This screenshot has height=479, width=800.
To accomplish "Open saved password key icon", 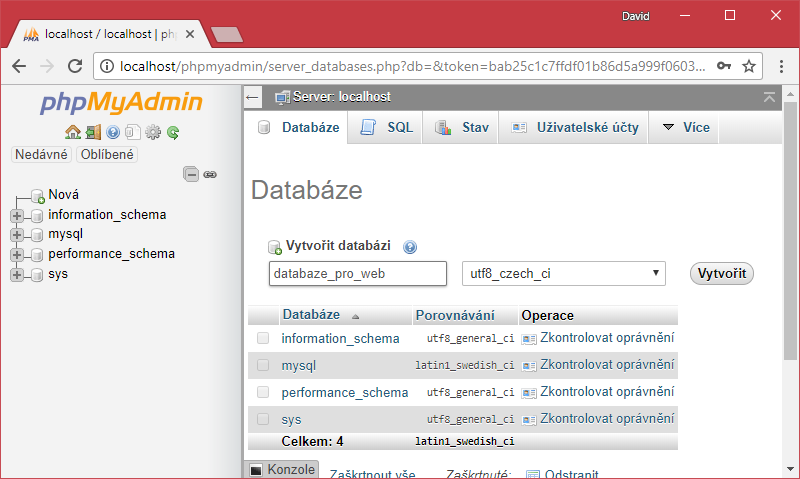I will (724, 66).
